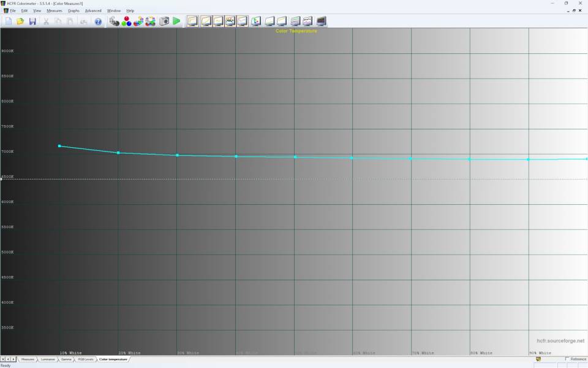This screenshot has width=588, height=368.
Task: Open a file with the yellow folder icon
Action: [20, 21]
